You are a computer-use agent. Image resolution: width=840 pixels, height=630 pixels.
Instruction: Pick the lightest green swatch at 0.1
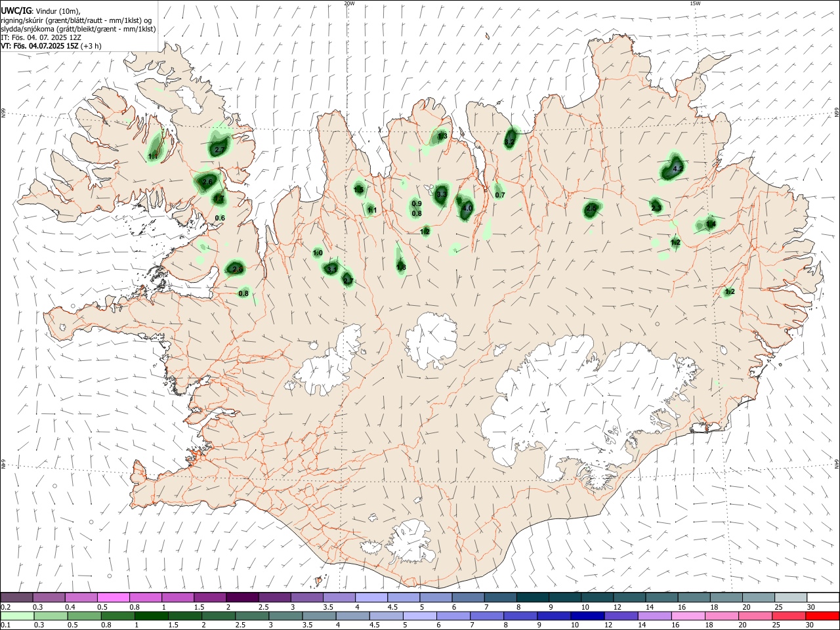point(17,616)
